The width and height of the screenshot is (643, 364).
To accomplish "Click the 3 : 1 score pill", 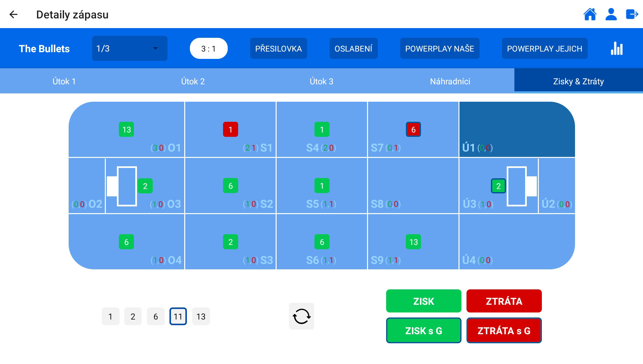I will [x=209, y=49].
